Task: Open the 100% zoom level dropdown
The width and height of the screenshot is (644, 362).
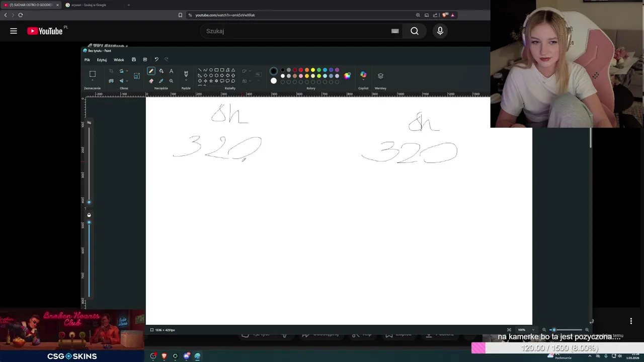Action: point(533,330)
